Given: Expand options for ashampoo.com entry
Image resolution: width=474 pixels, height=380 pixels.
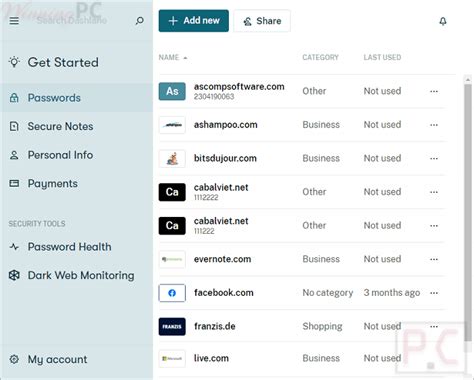Looking at the screenshot, I should point(434,125).
